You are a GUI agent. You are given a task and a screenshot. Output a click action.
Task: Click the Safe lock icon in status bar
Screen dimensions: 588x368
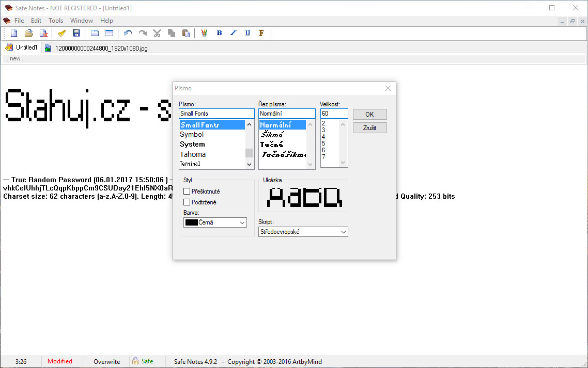tap(135, 361)
